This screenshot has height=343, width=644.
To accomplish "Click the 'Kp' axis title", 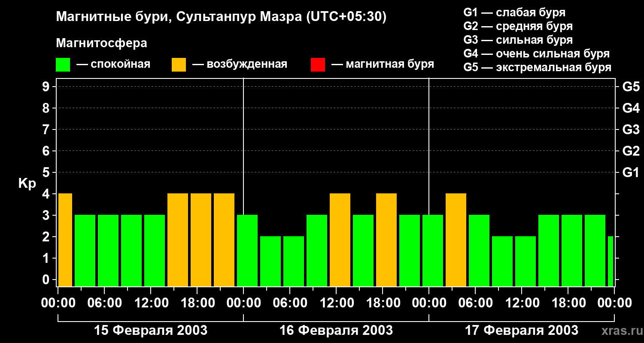I will point(27,183).
